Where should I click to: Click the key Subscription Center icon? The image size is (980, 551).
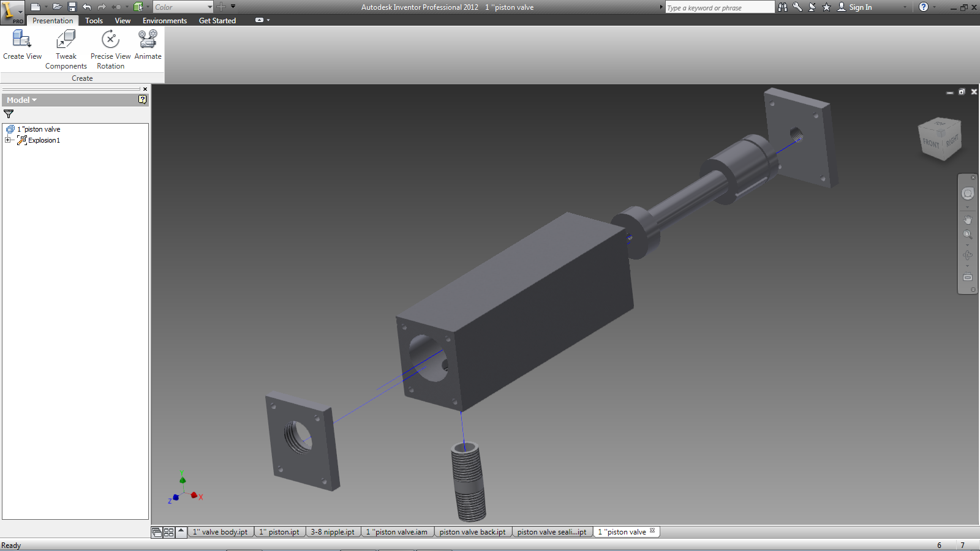coord(797,7)
